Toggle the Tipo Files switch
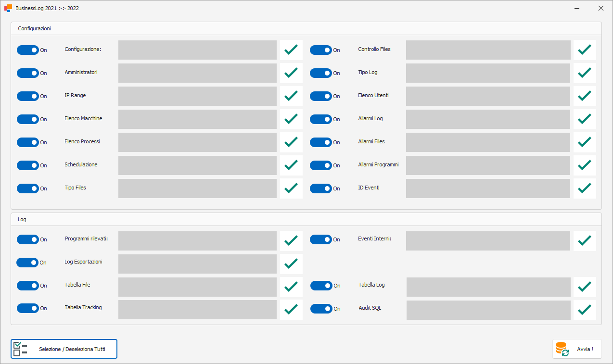The width and height of the screenshot is (613, 364). [x=28, y=188]
